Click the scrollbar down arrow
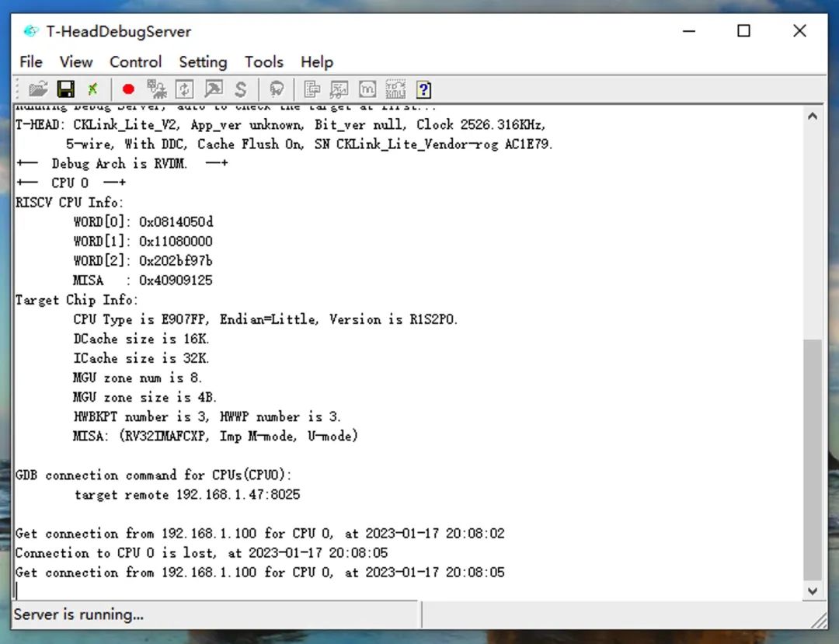Screen dimensions: 839x644 [813, 590]
